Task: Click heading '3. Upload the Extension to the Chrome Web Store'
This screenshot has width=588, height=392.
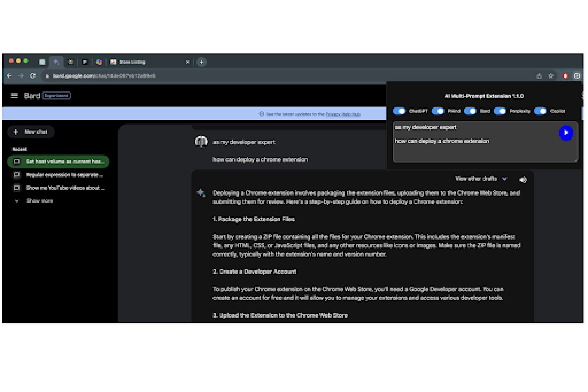Action: (x=280, y=315)
